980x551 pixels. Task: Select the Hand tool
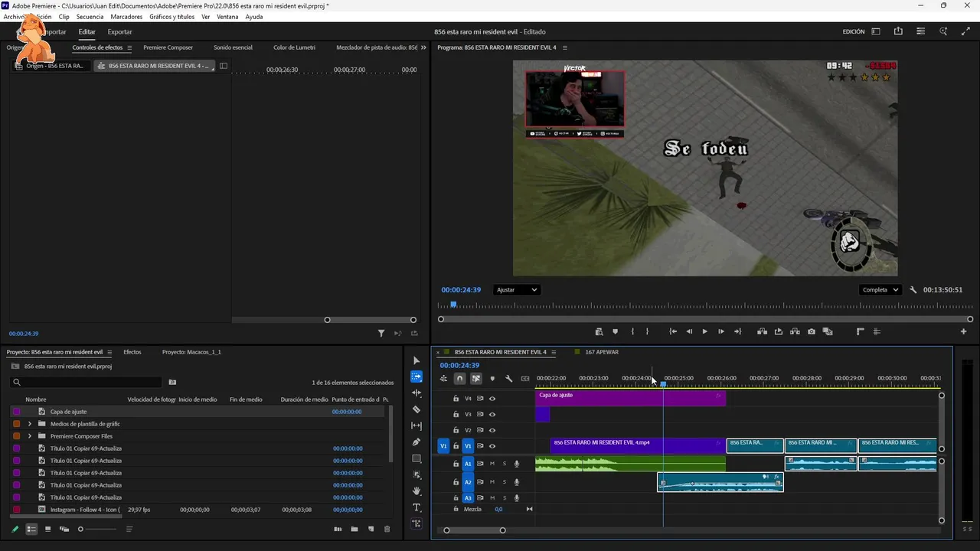[416, 491]
